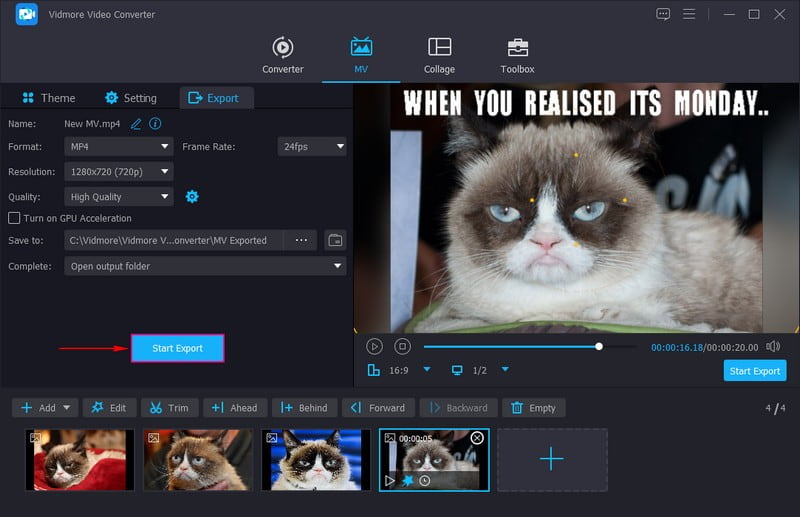
Task: Click the pencil icon to rename MV
Action: [136, 123]
